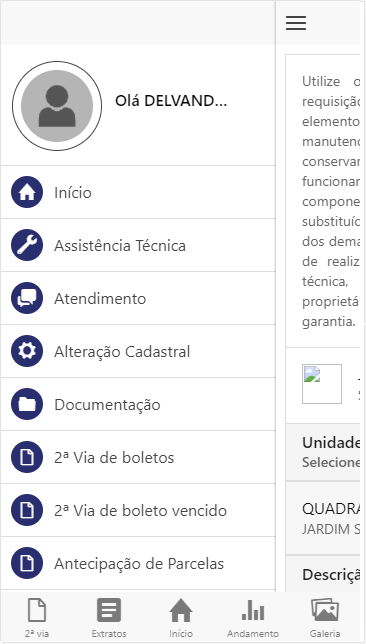The height and width of the screenshot is (644, 366).
Task: Click the Atendimento menu label
Action: tap(100, 299)
